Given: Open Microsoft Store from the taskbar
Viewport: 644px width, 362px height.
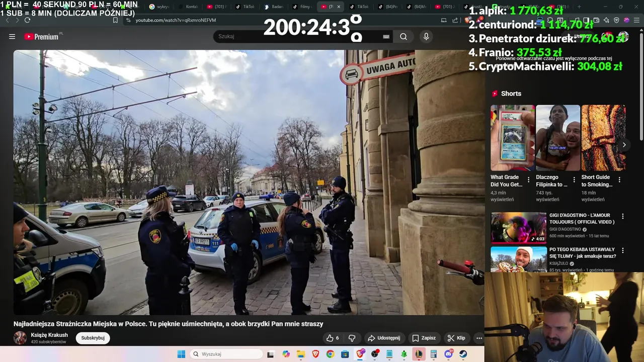Looking at the screenshot, I should [345, 354].
